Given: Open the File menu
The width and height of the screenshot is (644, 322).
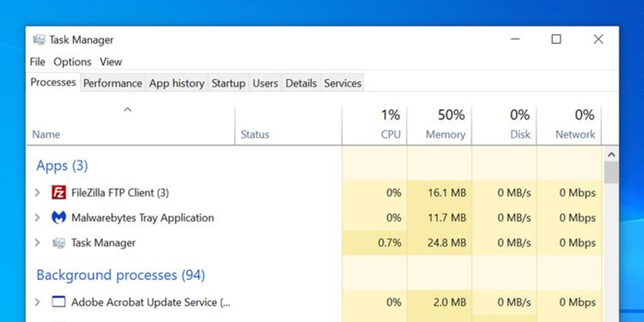Looking at the screenshot, I should [37, 62].
